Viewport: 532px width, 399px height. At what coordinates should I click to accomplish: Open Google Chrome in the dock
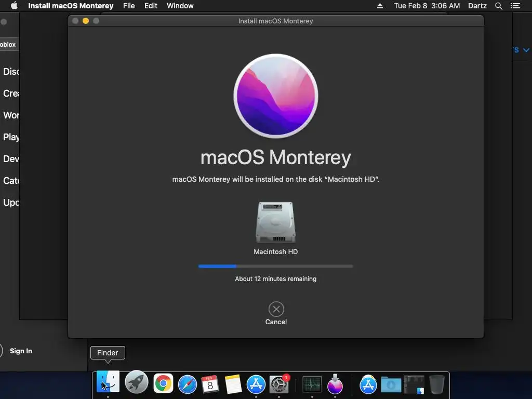163,383
